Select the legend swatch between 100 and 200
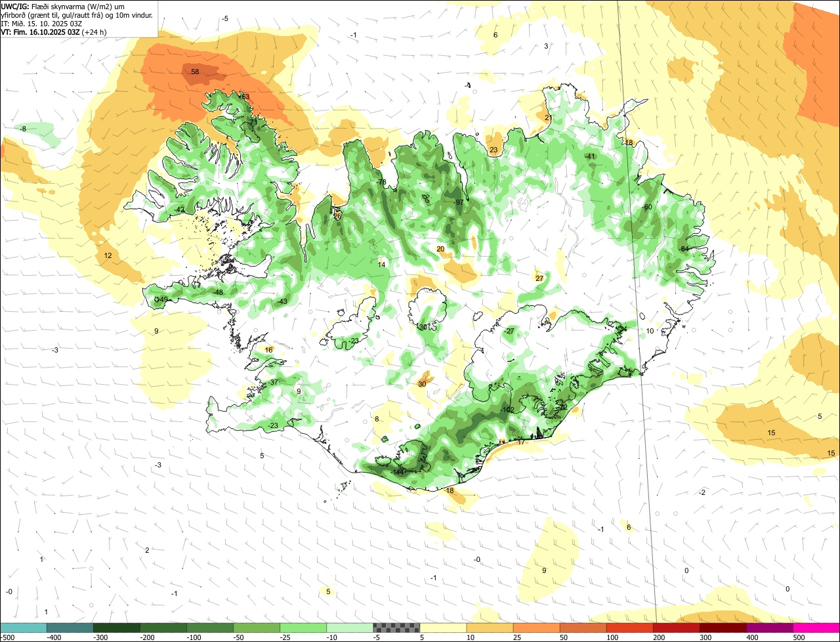The image size is (840, 642). [x=630, y=628]
